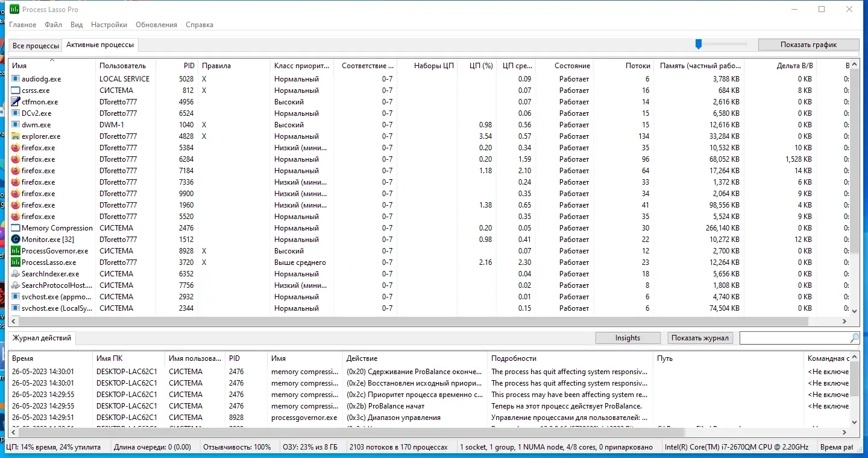
Task: Open the Файл menu
Action: click(54, 25)
